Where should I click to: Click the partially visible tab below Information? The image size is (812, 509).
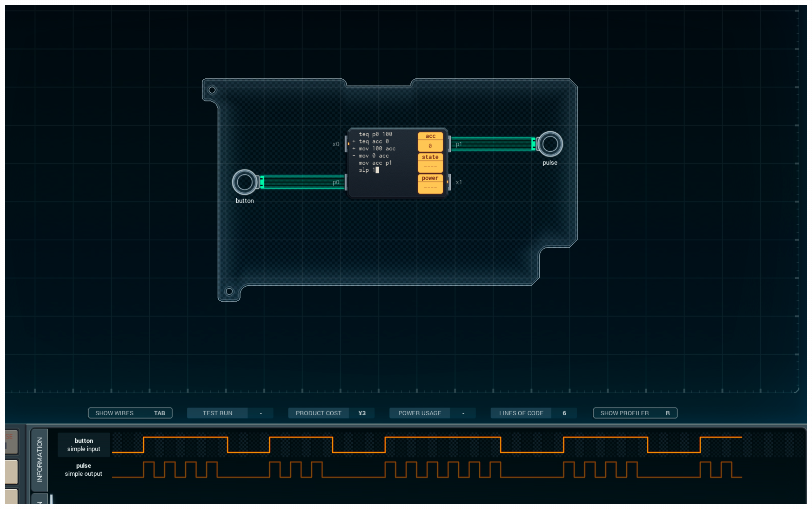(39, 500)
